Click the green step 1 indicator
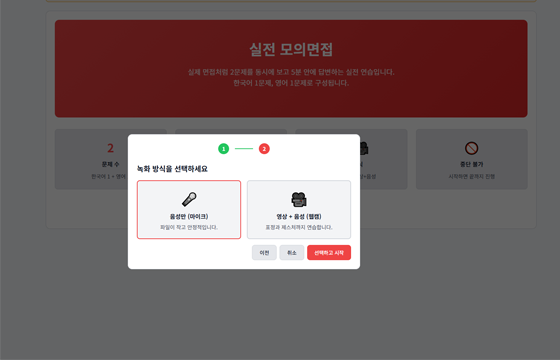 (x=224, y=149)
